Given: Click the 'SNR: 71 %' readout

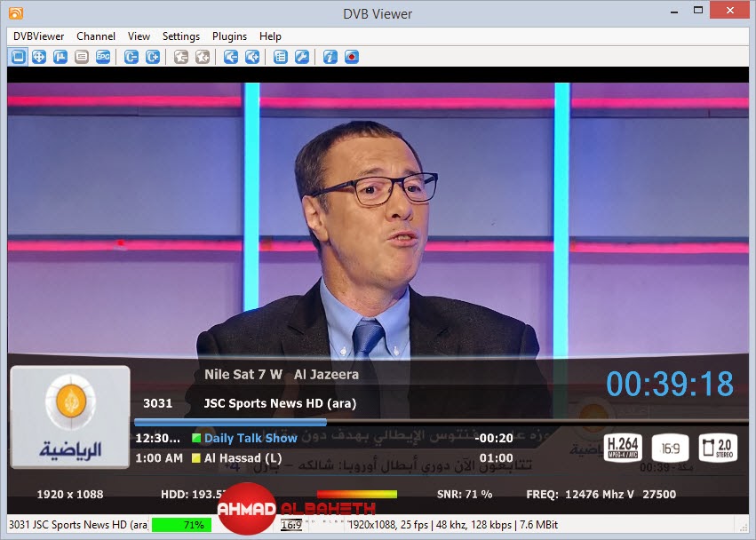Looking at the screenshot, I should (x=465, y=494).
